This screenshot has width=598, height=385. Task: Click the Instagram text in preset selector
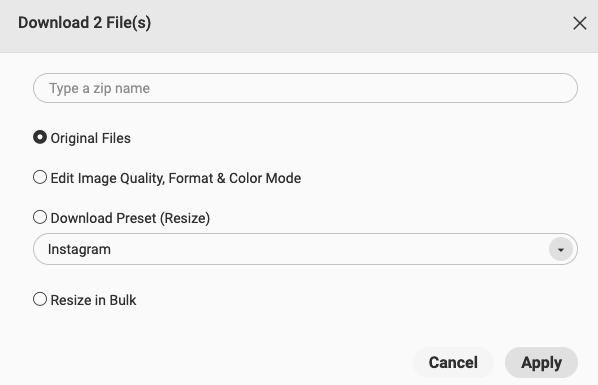tap(79, 249)
